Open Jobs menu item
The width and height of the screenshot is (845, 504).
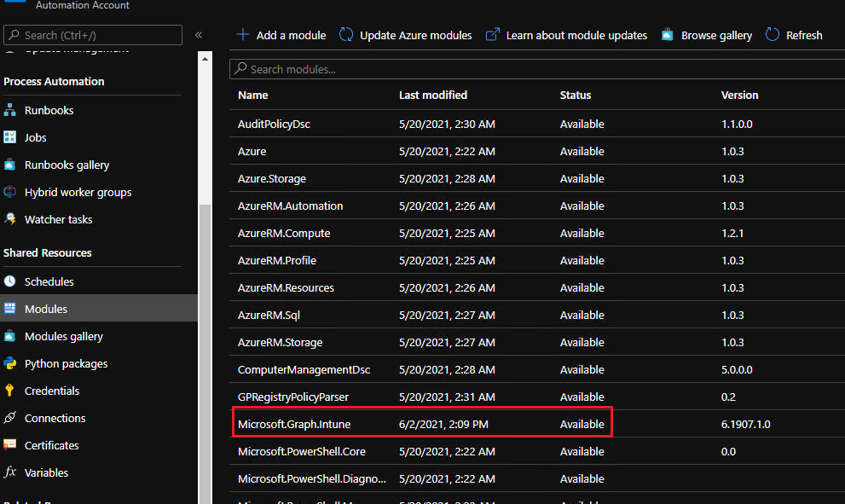tap(36, 137)
